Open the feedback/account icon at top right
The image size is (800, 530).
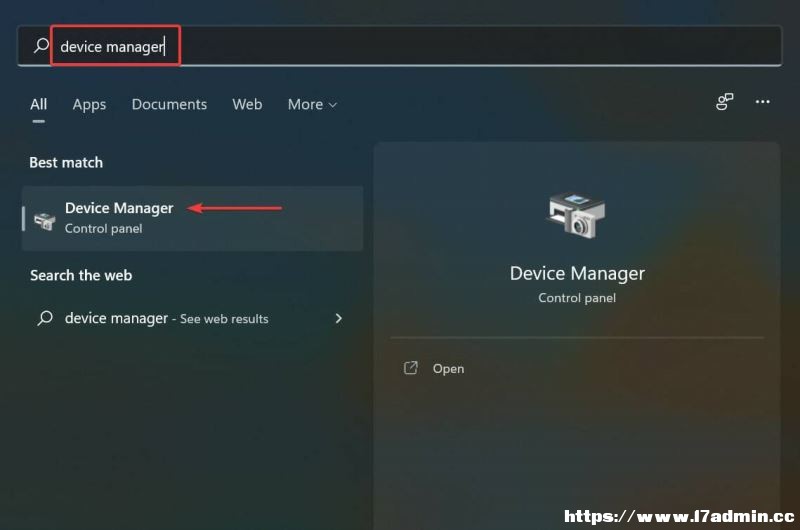click(724, 102)
